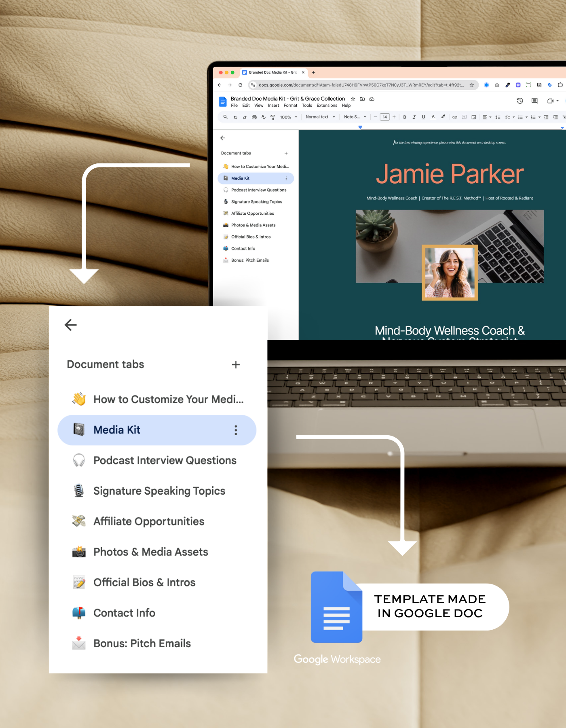Image resolution: width=566 pixels, height=728 pixels.
Task: Toggle Italic formatting in the toolbar
Action: 414,117
